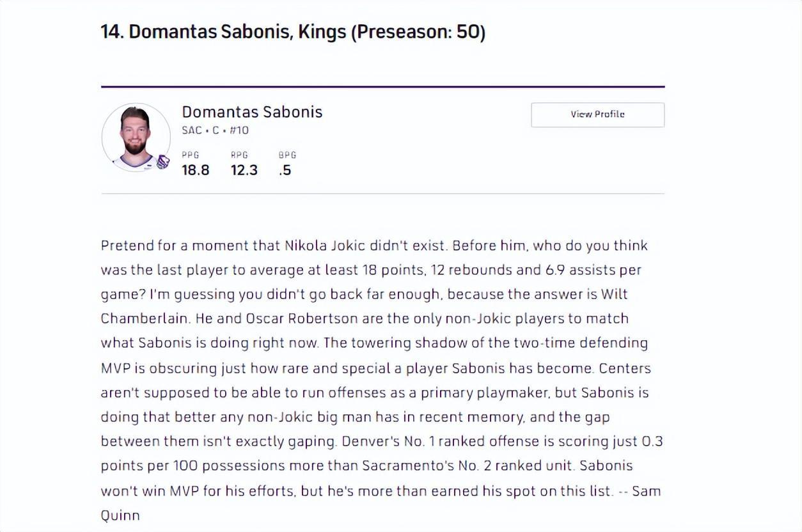Click the .5 blocks per game value
This screenshot has height=532, width=802.
coord(285,170)
